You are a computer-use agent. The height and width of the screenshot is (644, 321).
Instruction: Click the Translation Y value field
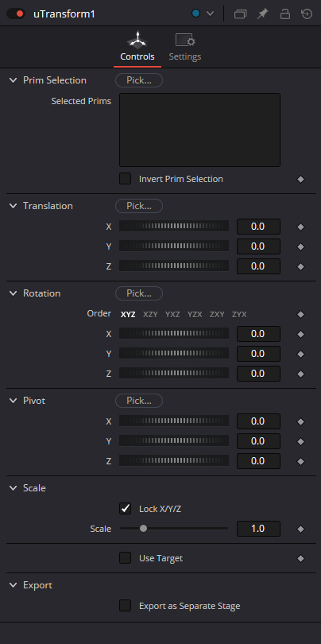click(x=258, y=246)
